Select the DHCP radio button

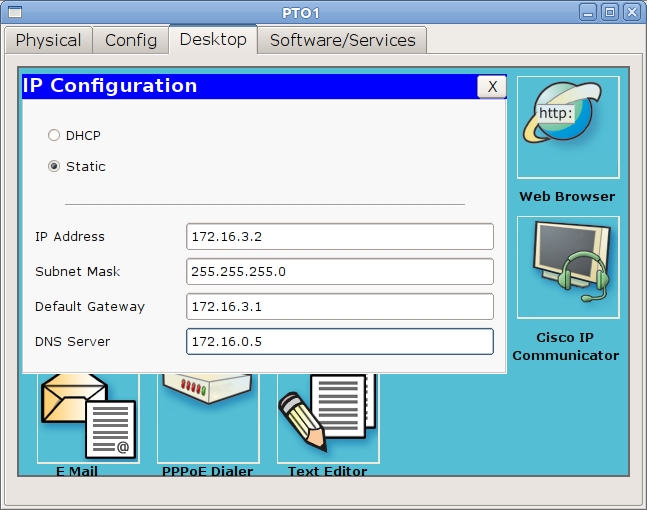[54, 135]
